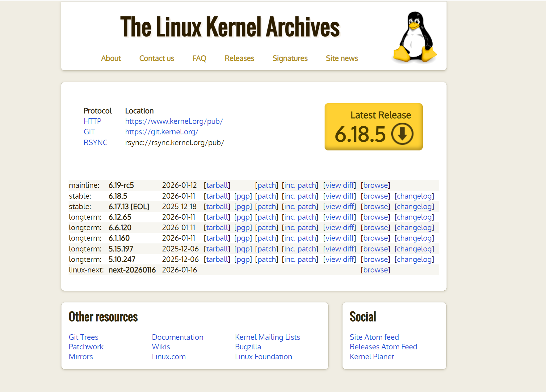Open the Releases page
The width and height of the screenshot is (546, 392).
click(x=239, y=58)
